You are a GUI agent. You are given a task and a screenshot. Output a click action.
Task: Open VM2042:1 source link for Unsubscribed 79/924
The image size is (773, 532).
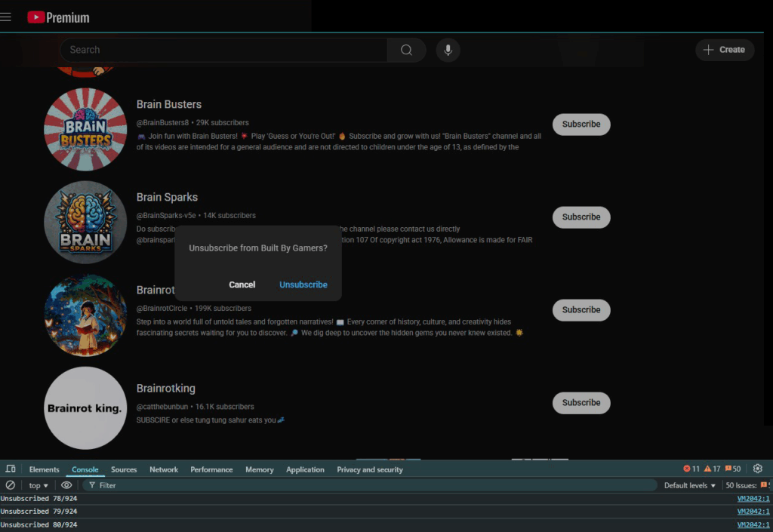(x=753, y=512)
